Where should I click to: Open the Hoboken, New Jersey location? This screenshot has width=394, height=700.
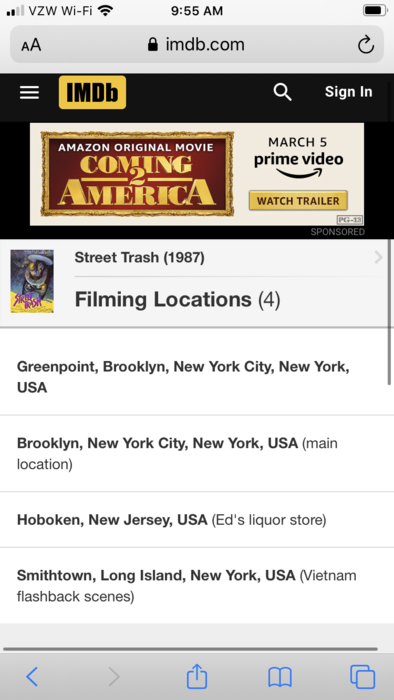[197, 520]
